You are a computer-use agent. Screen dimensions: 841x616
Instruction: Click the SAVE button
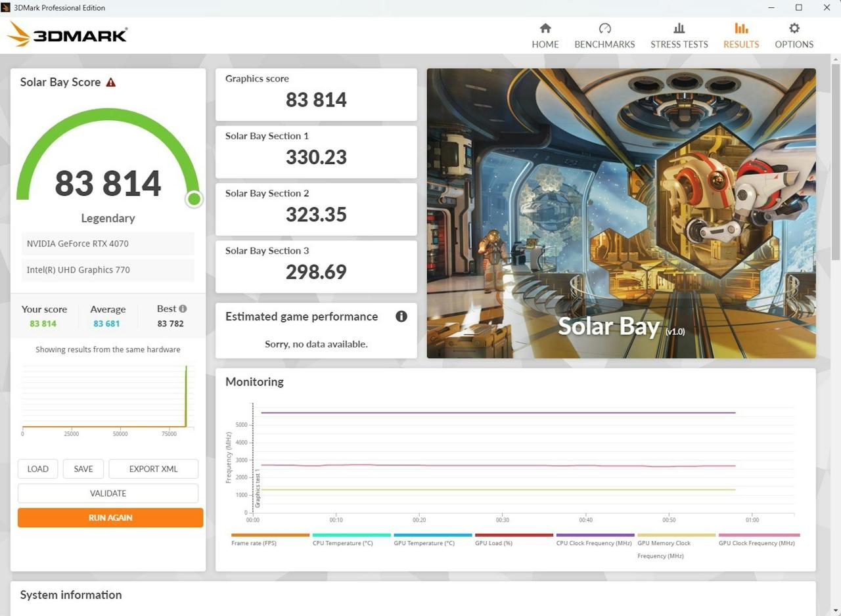(x=83, y=469)
